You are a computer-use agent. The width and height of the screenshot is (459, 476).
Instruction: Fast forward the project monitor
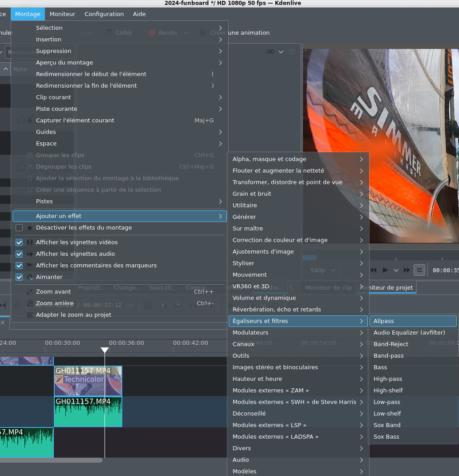point(407,270)
